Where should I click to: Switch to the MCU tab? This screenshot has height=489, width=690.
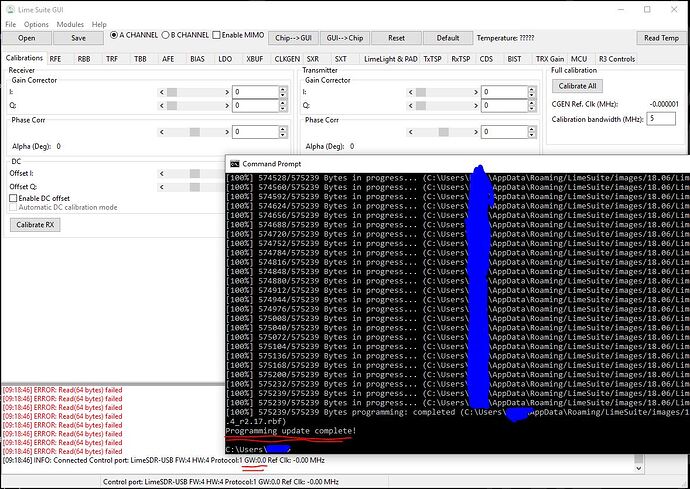click(x=579, y=59)
